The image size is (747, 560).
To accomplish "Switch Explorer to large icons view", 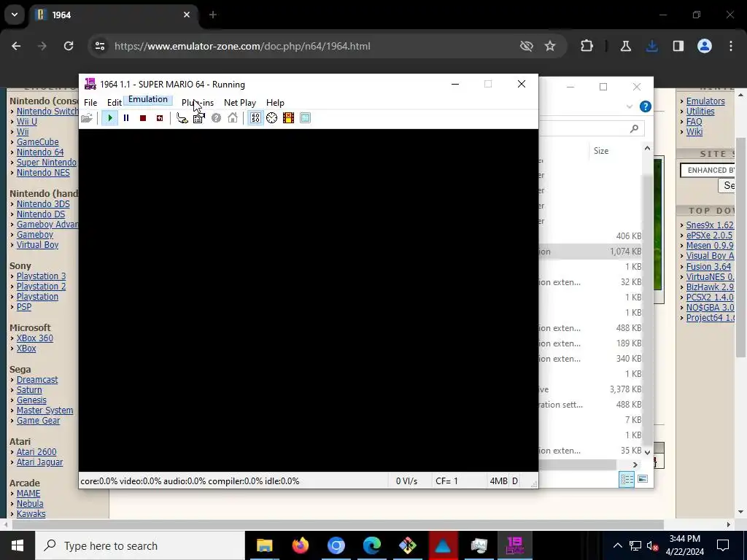I will tap(643, 479).
